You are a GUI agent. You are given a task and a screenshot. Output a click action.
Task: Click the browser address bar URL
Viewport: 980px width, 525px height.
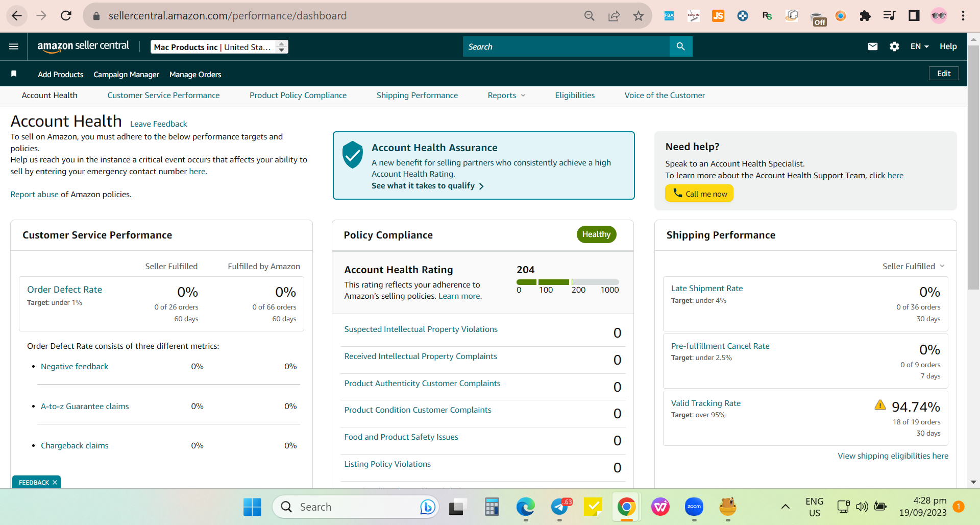coord(228,16)
